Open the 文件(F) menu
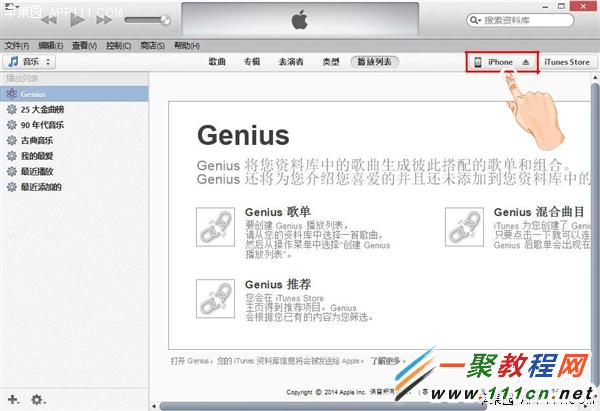Viewport: 600px width, 411px height. pos(17,46)
